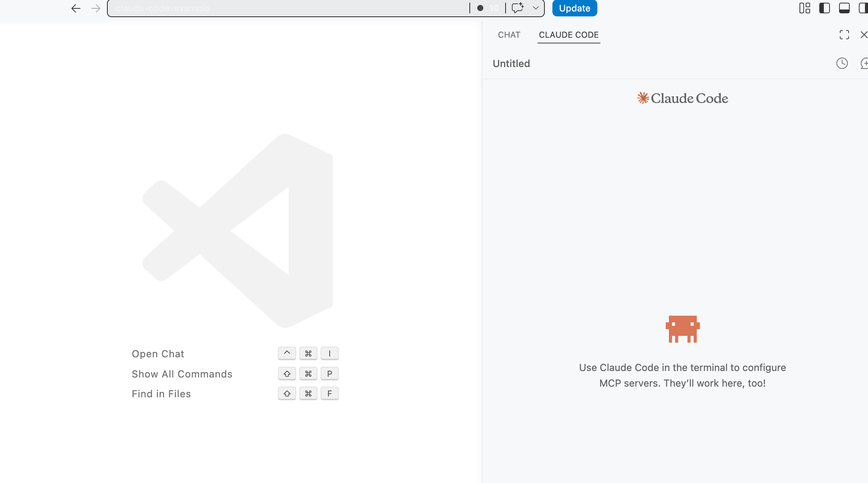
Task: Click the Go Back arrow
Action: click(x=76, y=8)
